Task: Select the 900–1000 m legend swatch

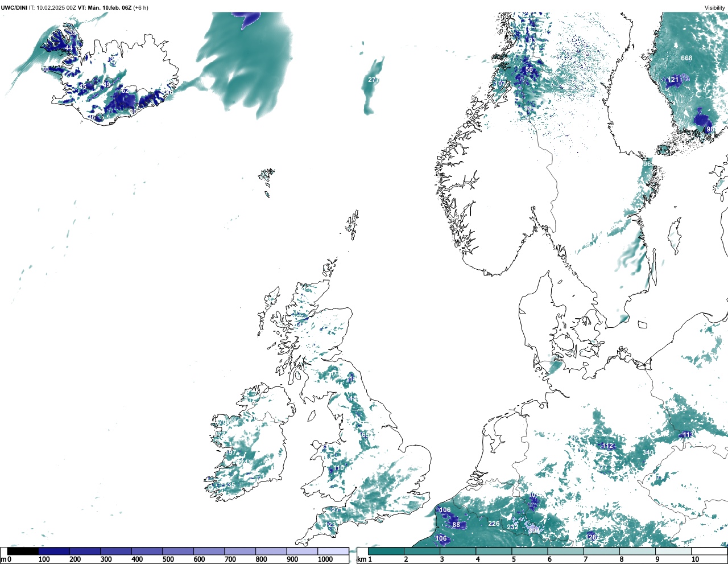Action: [x=302, y=551]
